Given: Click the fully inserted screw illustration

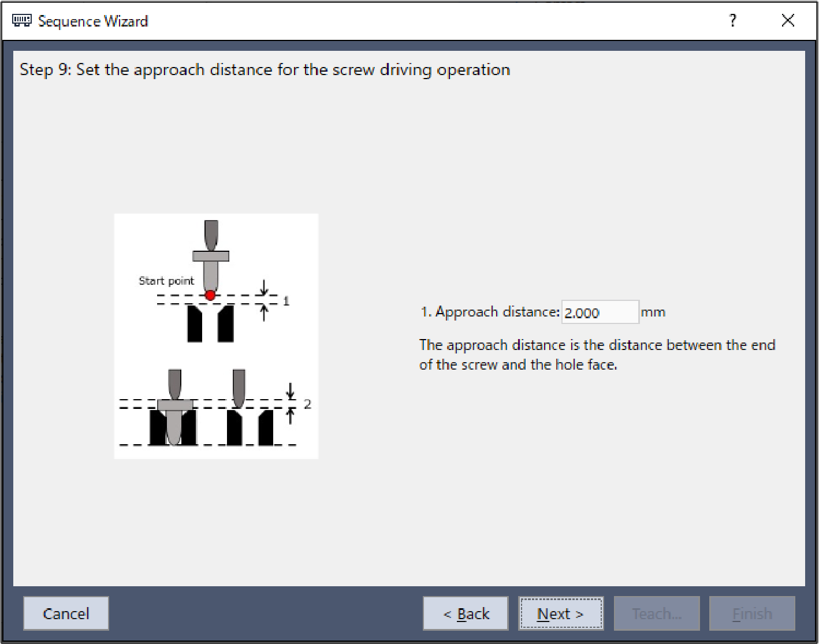Looking at the screenshot, I should (x=173, y=419).
